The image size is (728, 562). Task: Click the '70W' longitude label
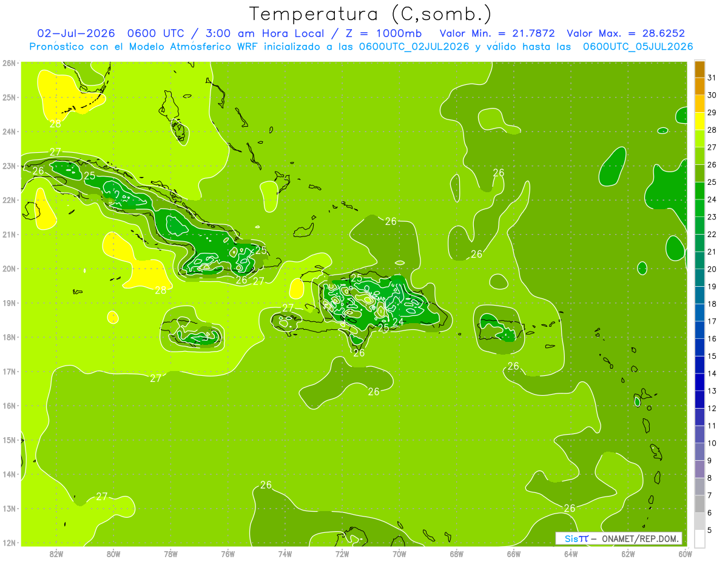point(399,554)
